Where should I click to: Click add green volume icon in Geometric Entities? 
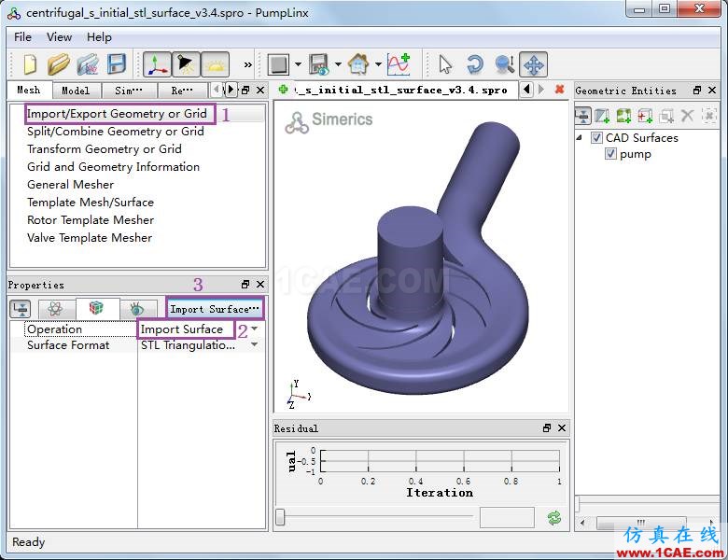point(623,116)
